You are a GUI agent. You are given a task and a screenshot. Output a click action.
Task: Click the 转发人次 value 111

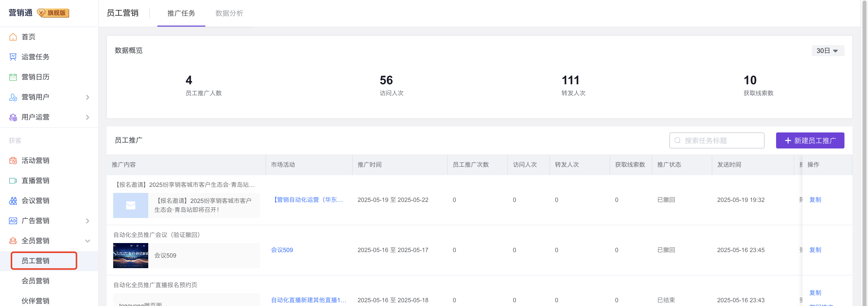[x=570, y=80]
